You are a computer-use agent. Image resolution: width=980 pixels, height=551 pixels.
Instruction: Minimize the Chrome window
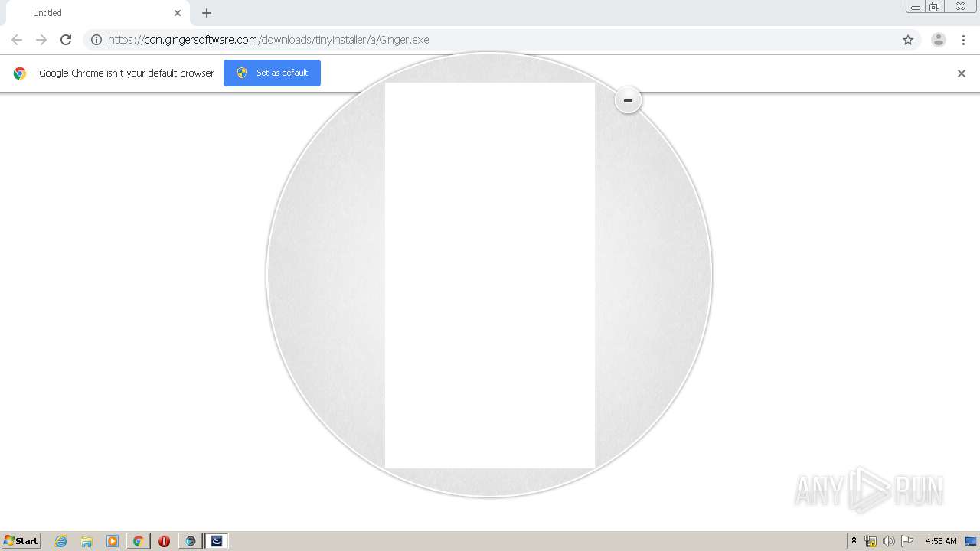pyautogui.click(x=916, y=7)
